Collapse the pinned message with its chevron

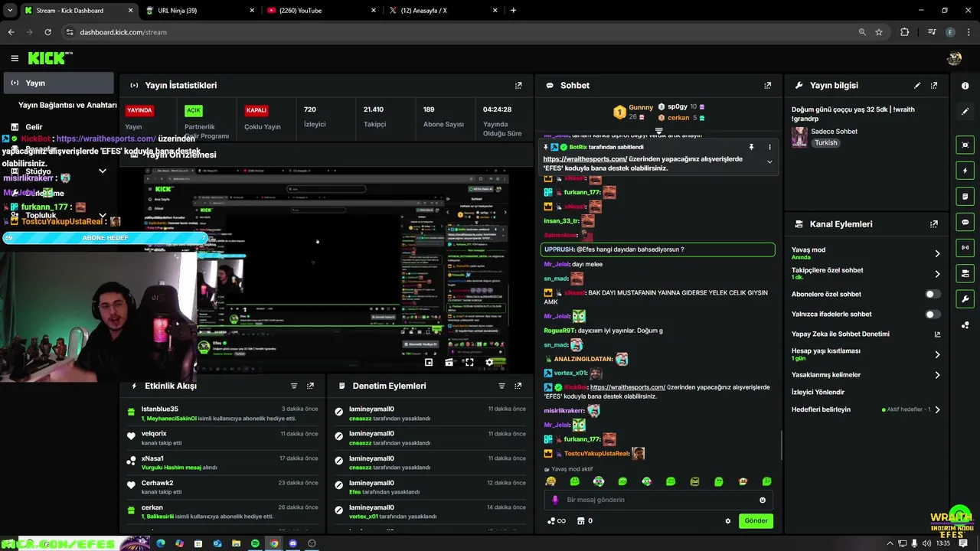pyautogui.click(x=769, y=161)
